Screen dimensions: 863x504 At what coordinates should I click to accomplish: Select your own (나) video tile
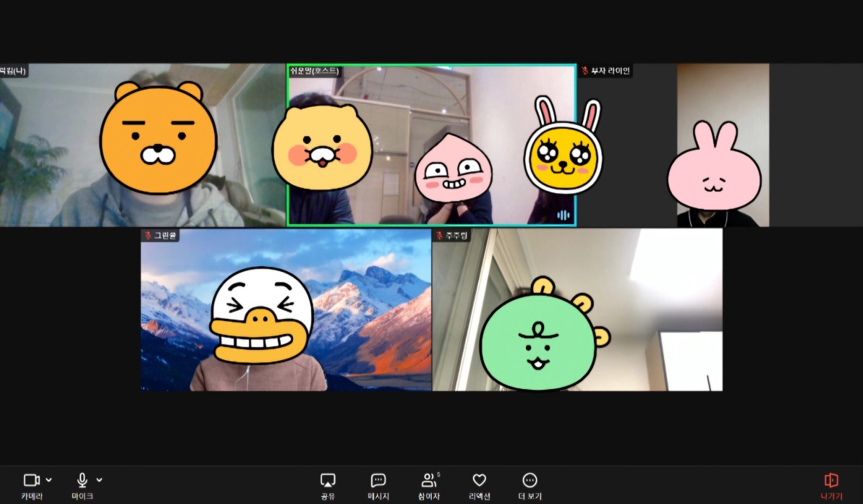coord(143,145)
